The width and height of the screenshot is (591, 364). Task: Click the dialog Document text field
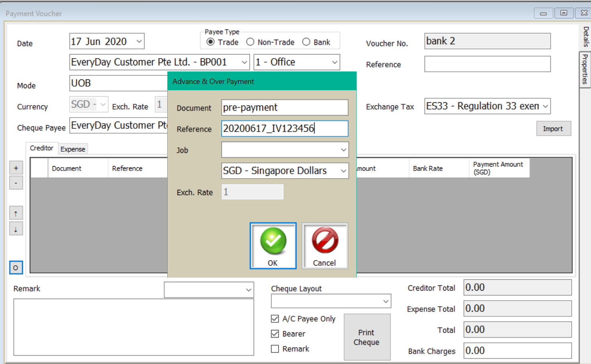coord(284,108)
